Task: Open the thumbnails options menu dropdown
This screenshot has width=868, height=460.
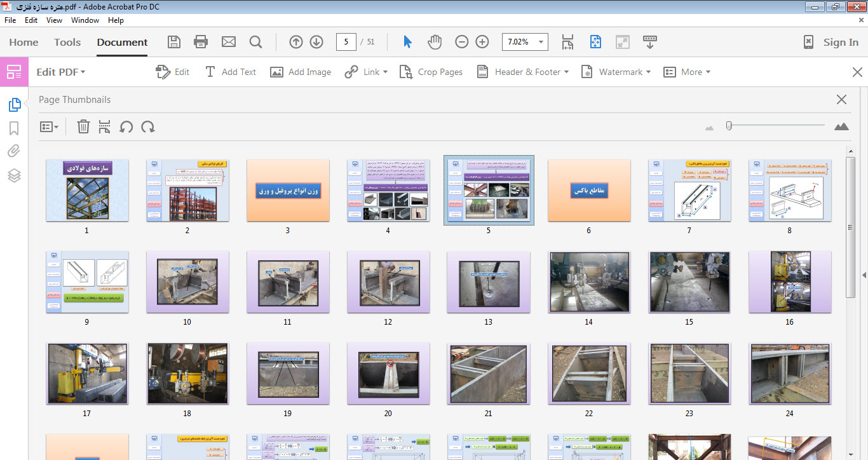Action: pyautogui.click(x=49, y=126)
